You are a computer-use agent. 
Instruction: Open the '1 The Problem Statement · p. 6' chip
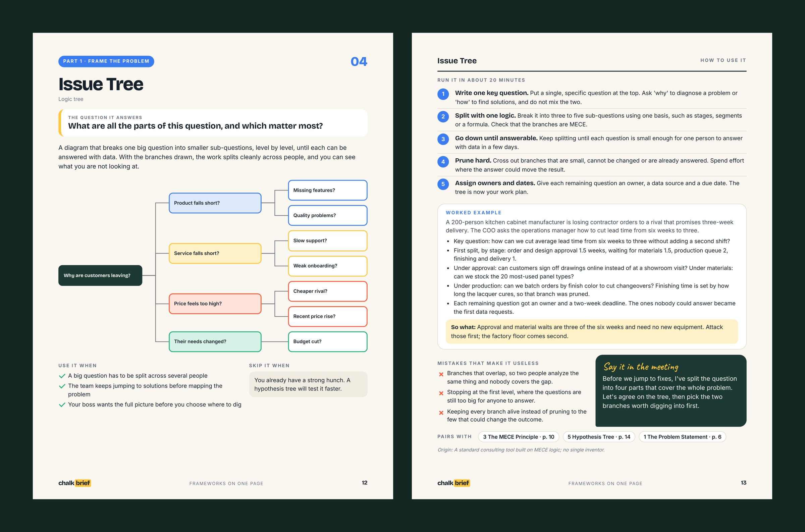click(x=682, y=437)
